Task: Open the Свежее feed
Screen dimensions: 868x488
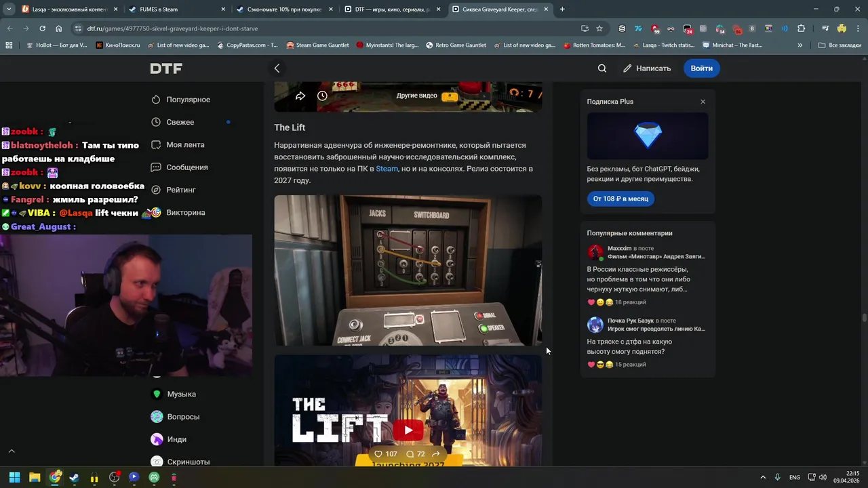Action: coord(173,122)
